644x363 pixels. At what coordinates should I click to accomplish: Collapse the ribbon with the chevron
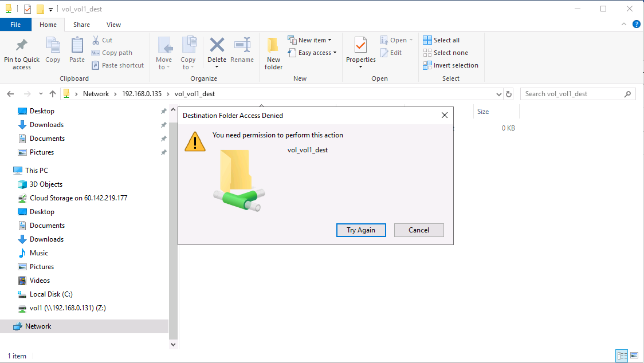pos(624,24)
